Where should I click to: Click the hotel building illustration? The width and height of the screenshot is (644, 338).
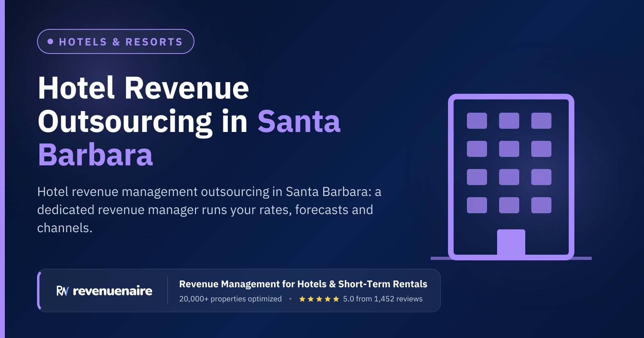coord(511,177)
